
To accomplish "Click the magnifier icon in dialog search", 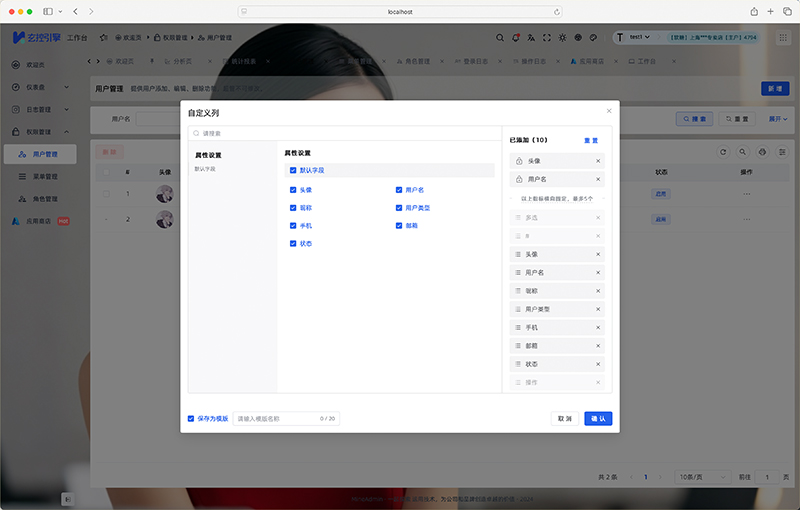I will pyautogui.click(x=196, y=134).
